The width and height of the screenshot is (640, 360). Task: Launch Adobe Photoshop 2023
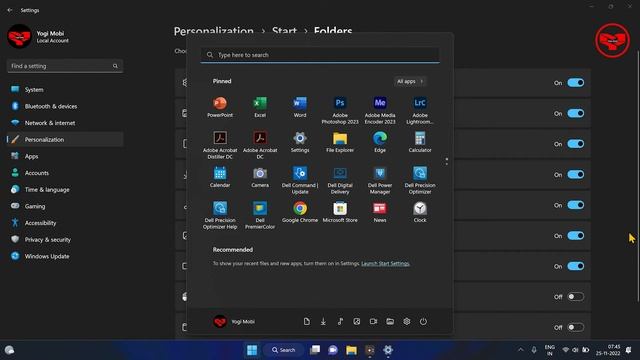click(x=340, y=110)
